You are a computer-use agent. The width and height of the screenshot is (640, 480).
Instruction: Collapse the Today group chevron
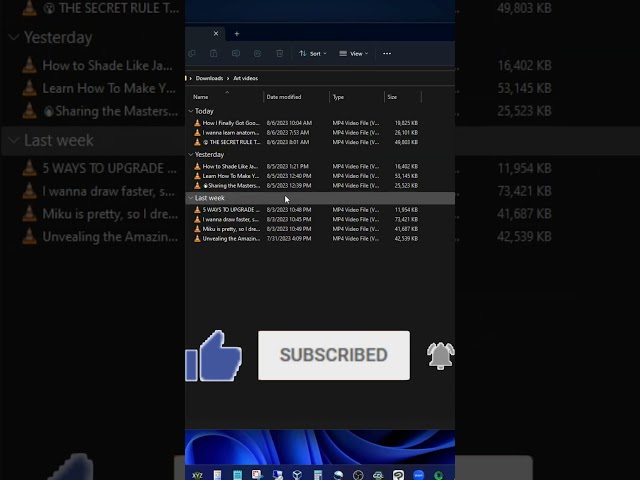click(x=191, y=111)
